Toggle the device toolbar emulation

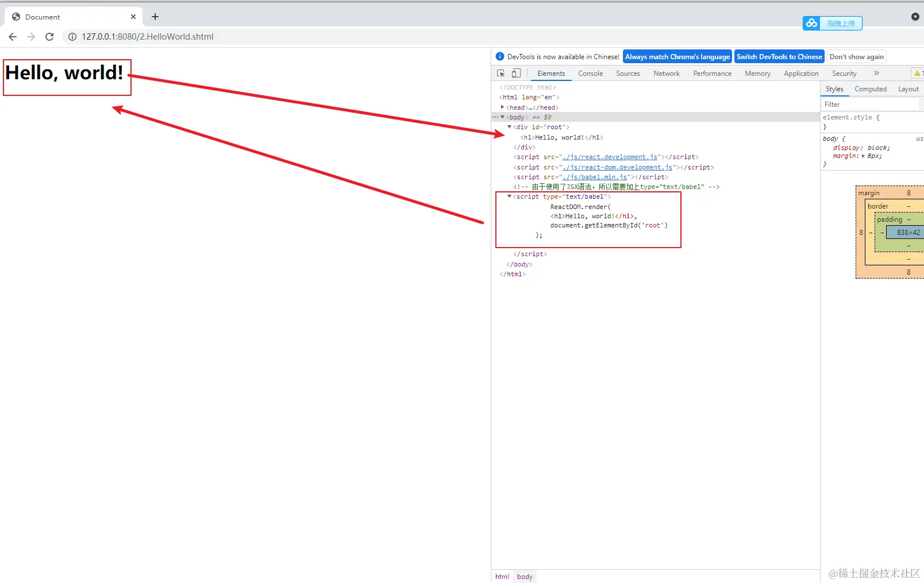click(x=516, y=74)
